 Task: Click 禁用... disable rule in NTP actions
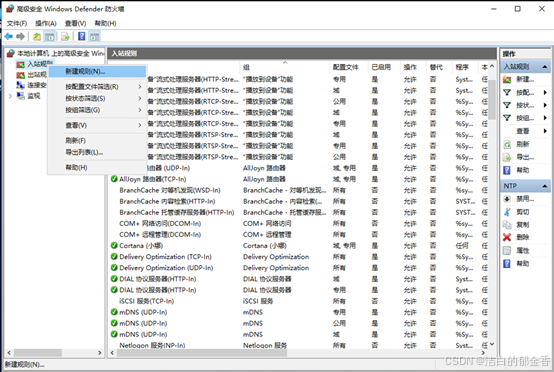tap(525, 199)
